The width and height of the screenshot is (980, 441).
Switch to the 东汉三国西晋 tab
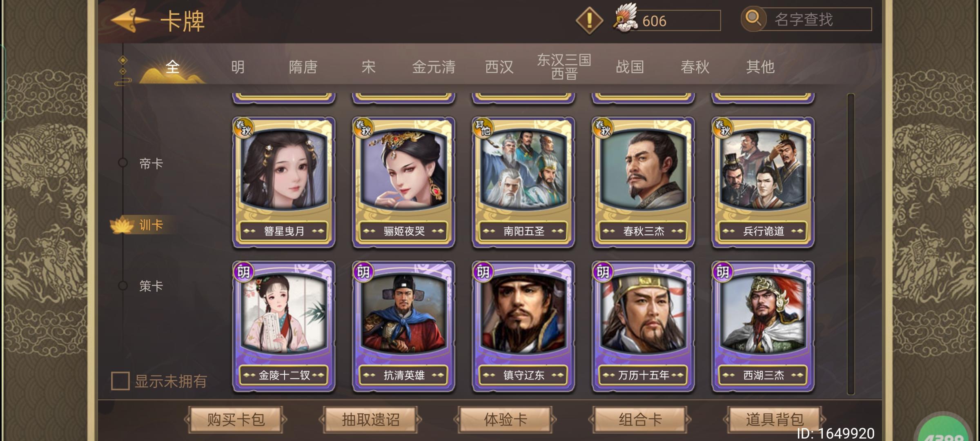tap(564, 67)
